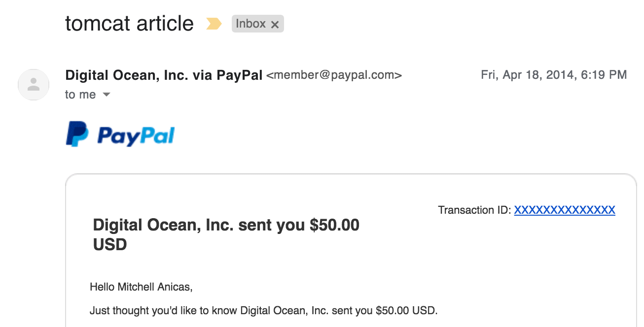Click the Fri, Apr 18, 2014 timestamp
This screenshot has width=644, height=327.
click(x=554, y=75)
